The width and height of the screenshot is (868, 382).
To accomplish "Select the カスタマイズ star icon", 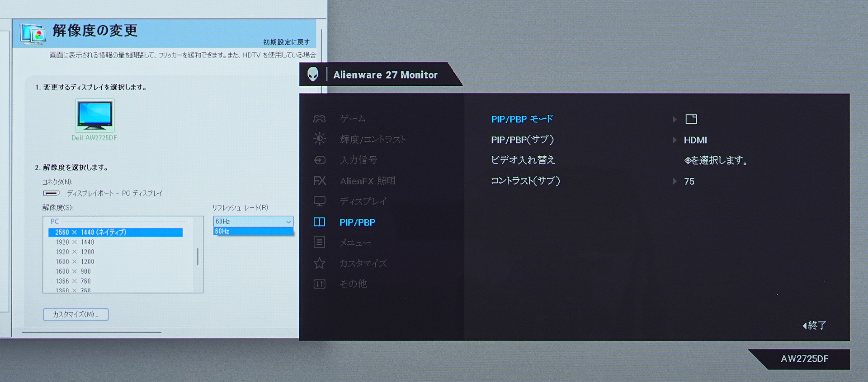I will pos(320,263).
